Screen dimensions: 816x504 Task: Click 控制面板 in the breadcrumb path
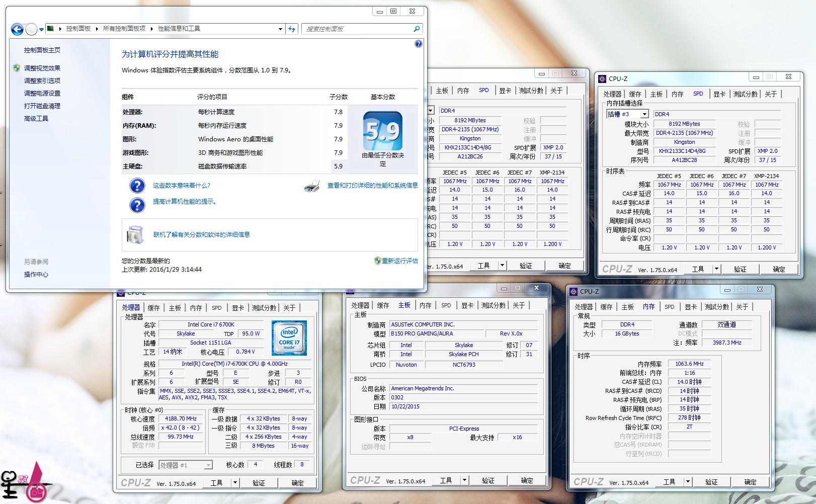click(78, 29)
